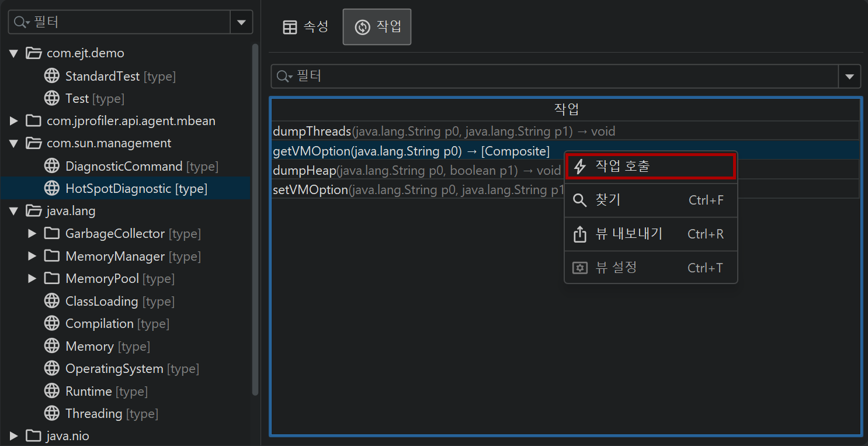This screenshot has width=868, height=446.
Task: Click the magnifier icon in the operations filter
Action: point(285,76)
